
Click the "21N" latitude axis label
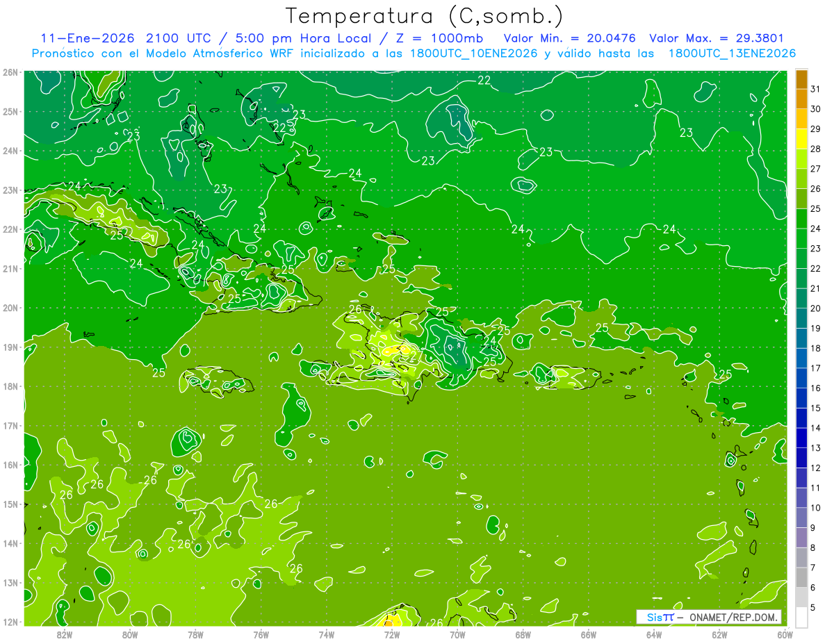pos(10,268)
